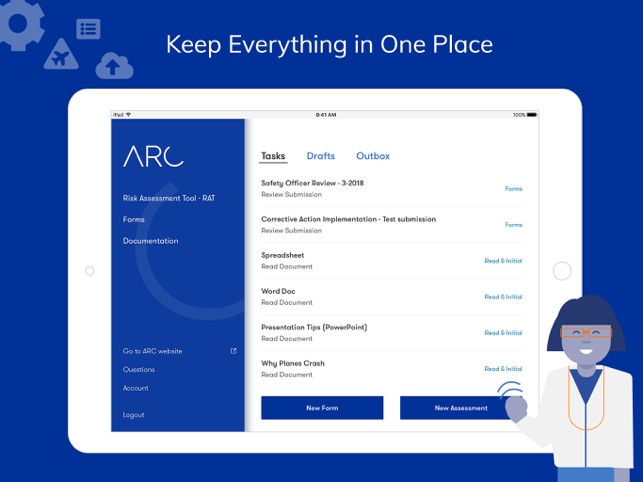The image size is (643, 482).
Task: Open the Go to ARC website link
Action: [153, 351]
